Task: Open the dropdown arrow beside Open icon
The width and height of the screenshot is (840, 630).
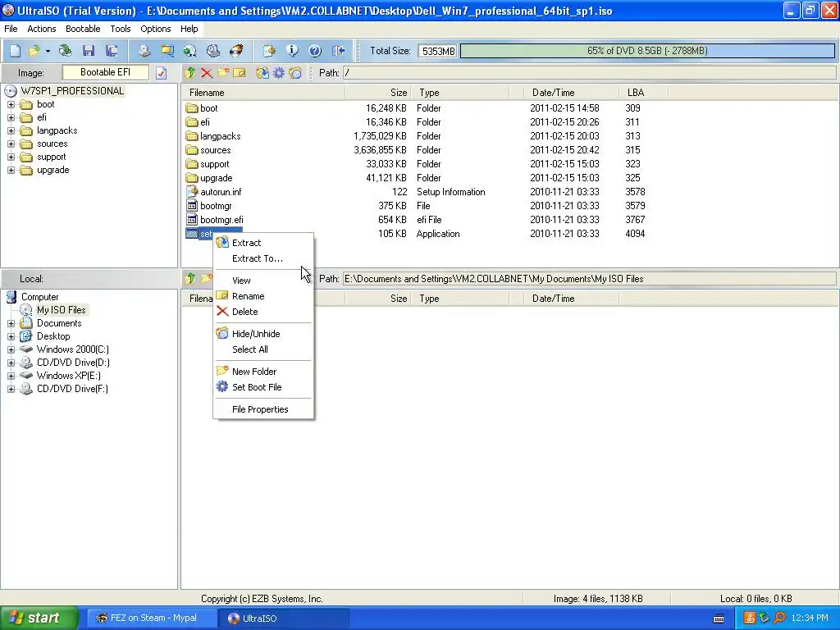Action: pyautogui.click(x=48, y=52)
